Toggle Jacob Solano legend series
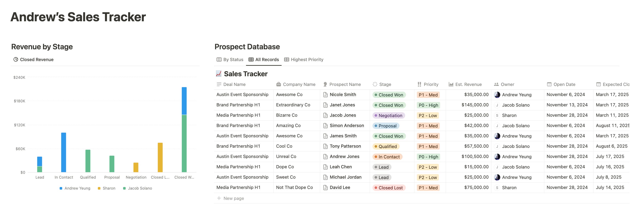Screen dimensions: 644x206 [137, 188]
